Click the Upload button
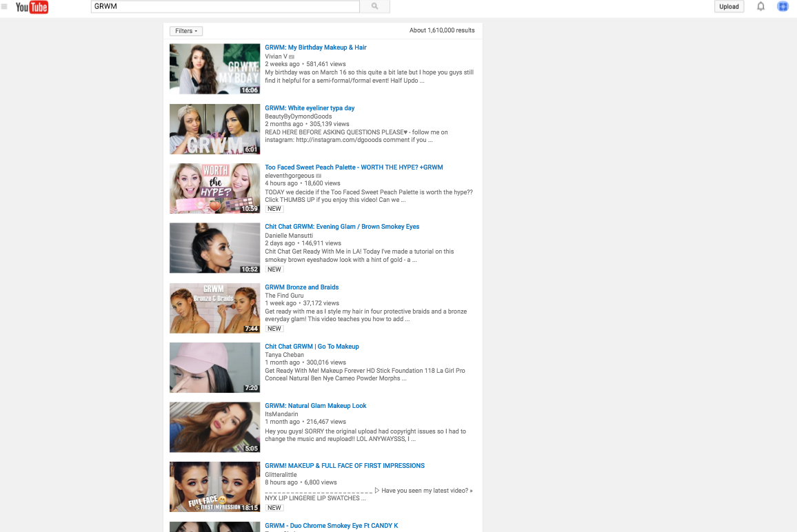797x532 pixels. 729,7
